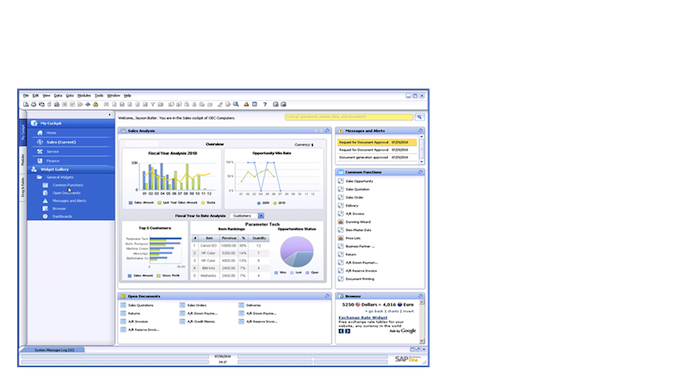
Task: Toggle the Open Documents panel pin icon
Action: coord(327,296)
